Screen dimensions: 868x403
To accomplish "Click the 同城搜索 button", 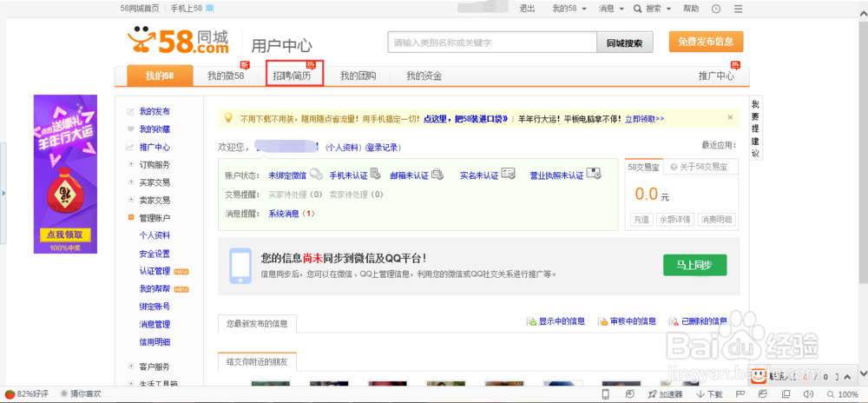I will 624,43.
